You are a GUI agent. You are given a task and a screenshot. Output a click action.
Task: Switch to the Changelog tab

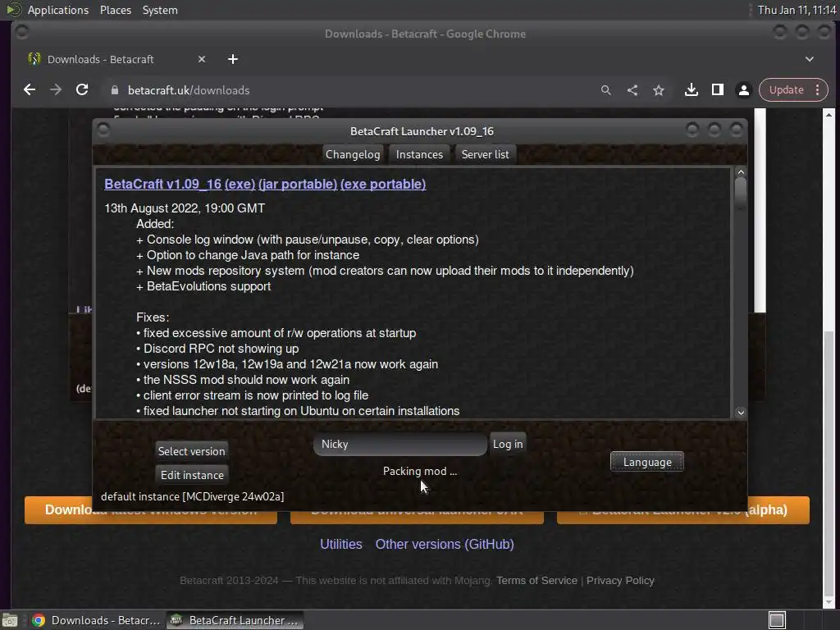[353, 154]
